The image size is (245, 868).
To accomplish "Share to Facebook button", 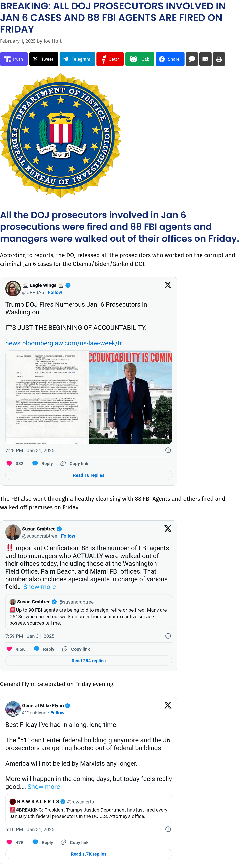I will (170, 59).
